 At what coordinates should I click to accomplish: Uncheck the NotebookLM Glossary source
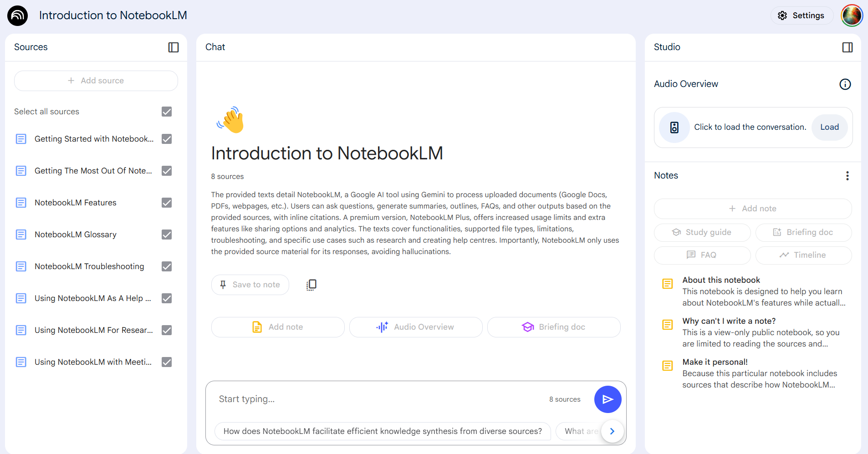tap(166, 235)
